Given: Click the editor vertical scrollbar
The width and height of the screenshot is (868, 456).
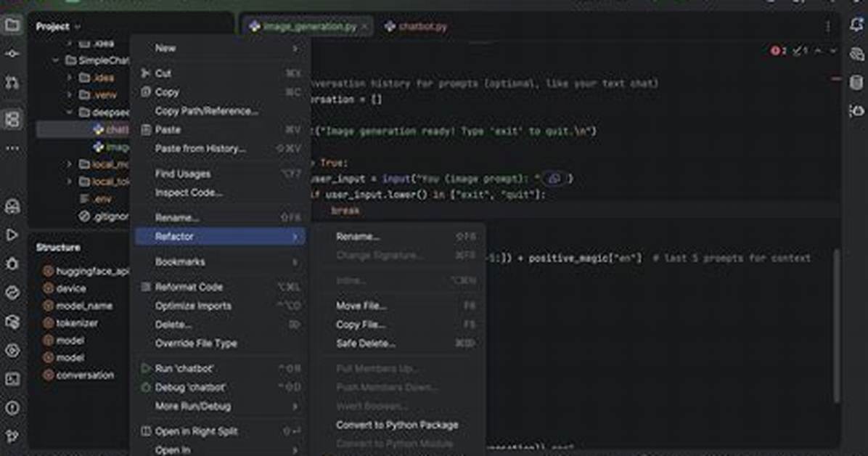Looking at the screenshot, I should [837, 326].
